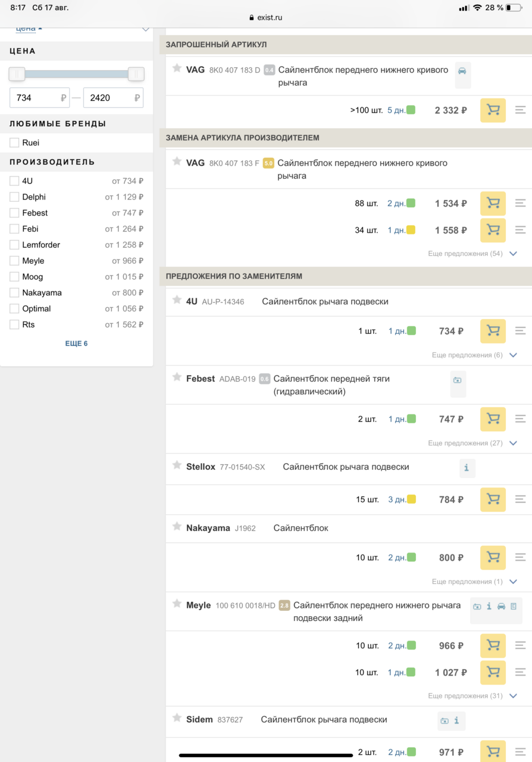Screen dimensions: 532x762
Task: Tick the Febest manufacturer filter
Action: tap(14, 213)
